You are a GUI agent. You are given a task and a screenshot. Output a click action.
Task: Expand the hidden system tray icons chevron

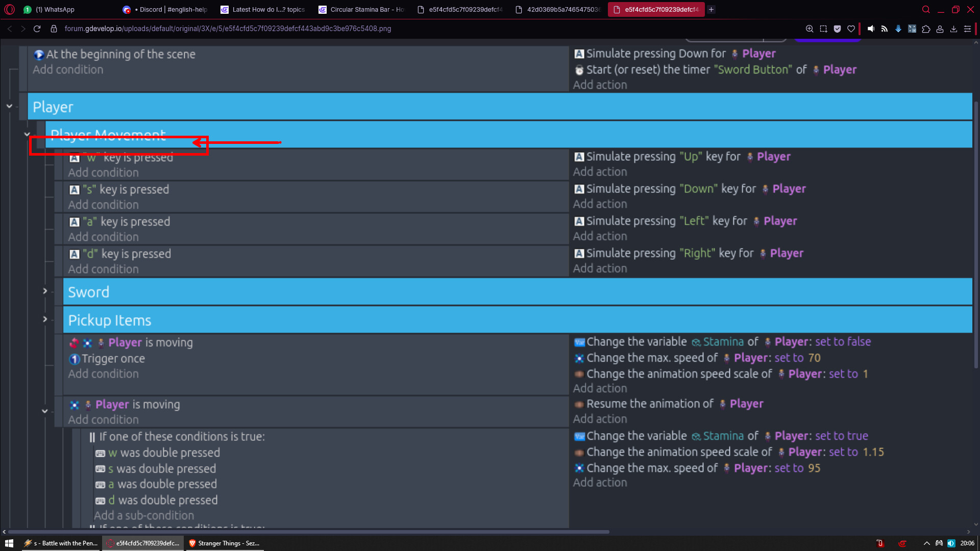pyautogui.click(x=926, y=543)
